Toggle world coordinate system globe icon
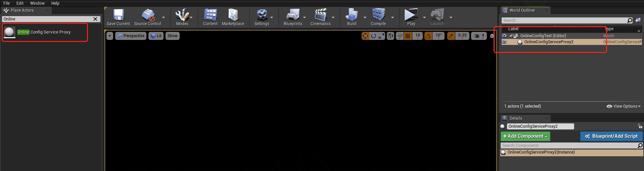644x171 pixels. pos(390,36)
